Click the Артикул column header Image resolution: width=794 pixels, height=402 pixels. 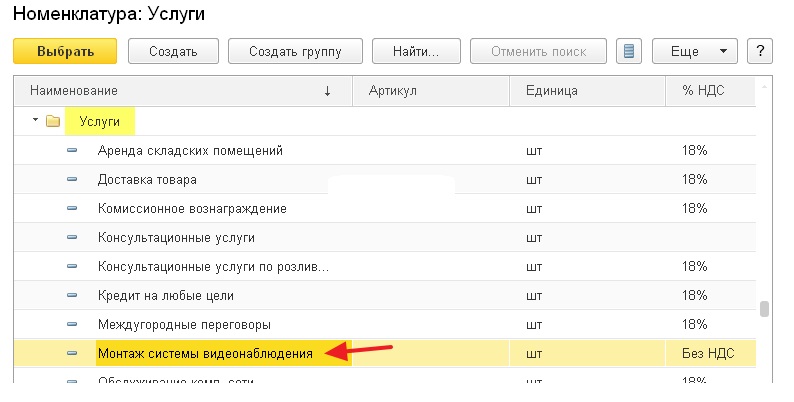431,91
